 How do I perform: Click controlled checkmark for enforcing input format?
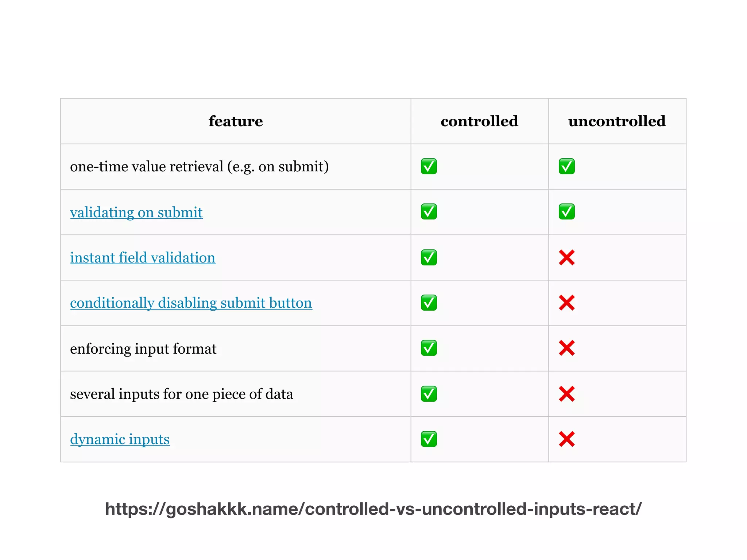click(x=429, y=348)
